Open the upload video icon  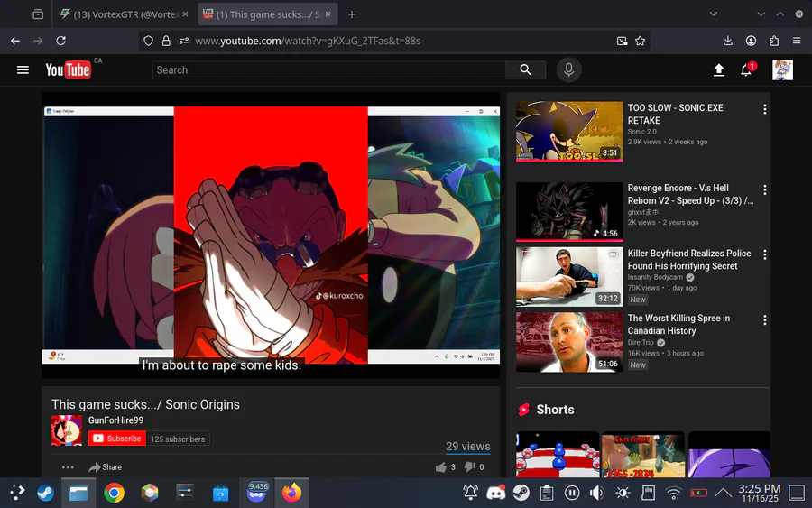click(719, 69)
